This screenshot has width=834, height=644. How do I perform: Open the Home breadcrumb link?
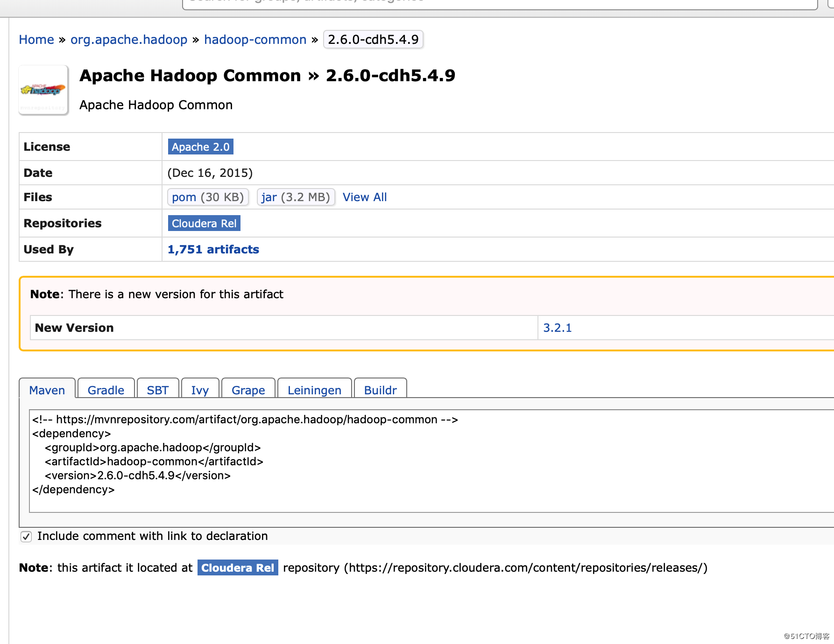coord(36,40)
